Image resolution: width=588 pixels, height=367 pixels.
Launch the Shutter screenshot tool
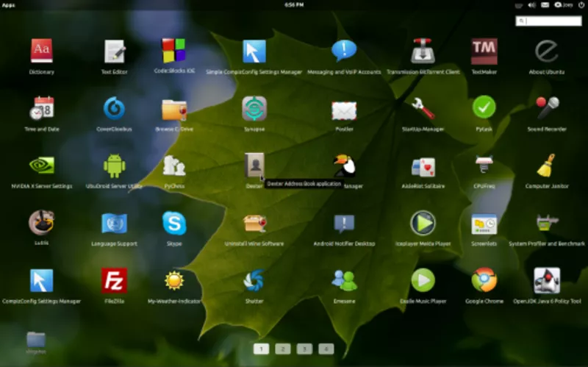(x=254, y=280)
